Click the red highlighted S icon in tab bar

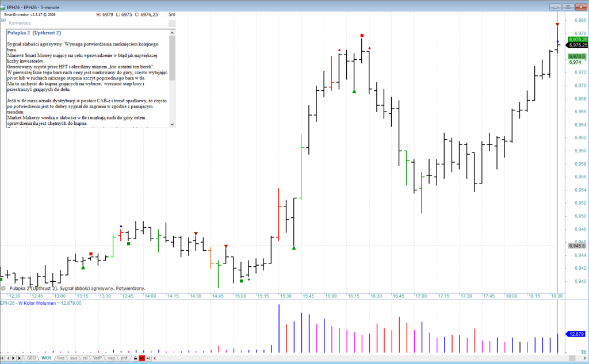(x=141, y=358)
